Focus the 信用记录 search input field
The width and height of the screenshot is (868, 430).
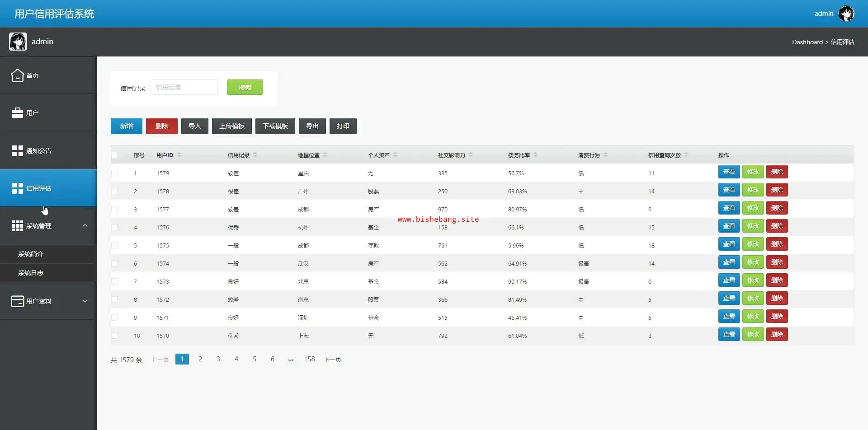point(184,87)
